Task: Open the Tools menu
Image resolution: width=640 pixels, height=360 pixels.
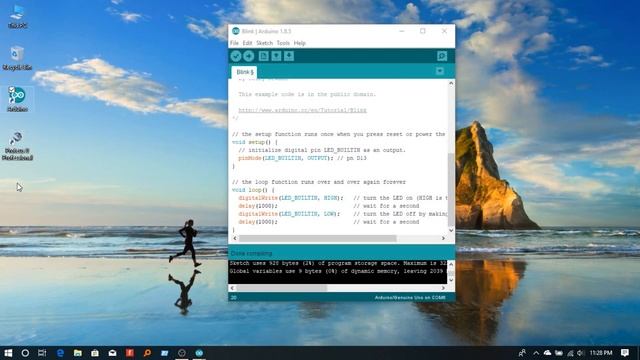Action: [283, 43]
